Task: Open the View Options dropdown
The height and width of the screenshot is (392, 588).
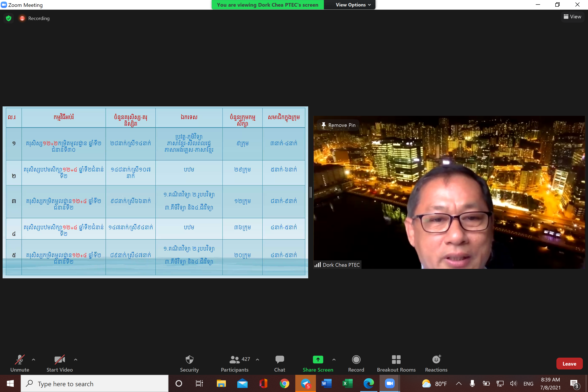Action: [x=353, y=5]
